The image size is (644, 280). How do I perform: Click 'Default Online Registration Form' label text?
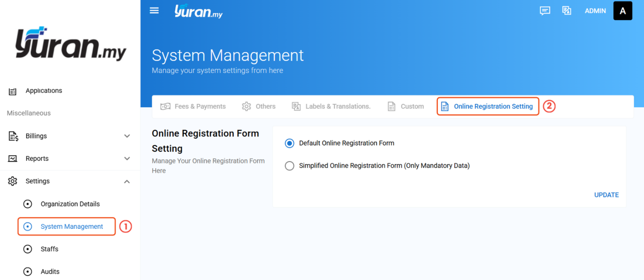(346, 143)
